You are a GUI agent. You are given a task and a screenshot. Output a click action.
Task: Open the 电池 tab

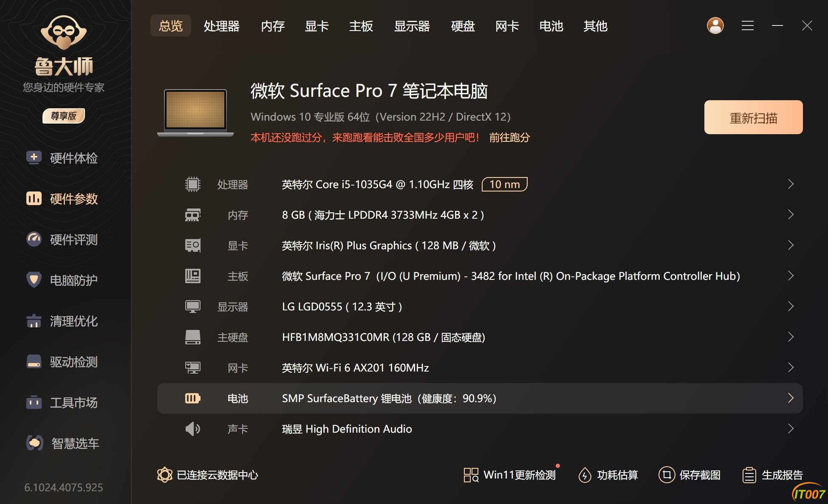point(551,26)
